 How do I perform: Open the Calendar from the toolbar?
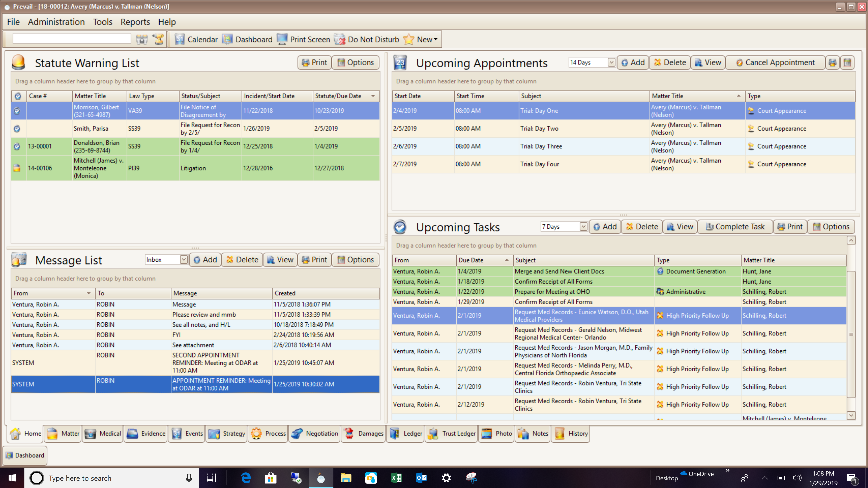click(x=197, y=39)
